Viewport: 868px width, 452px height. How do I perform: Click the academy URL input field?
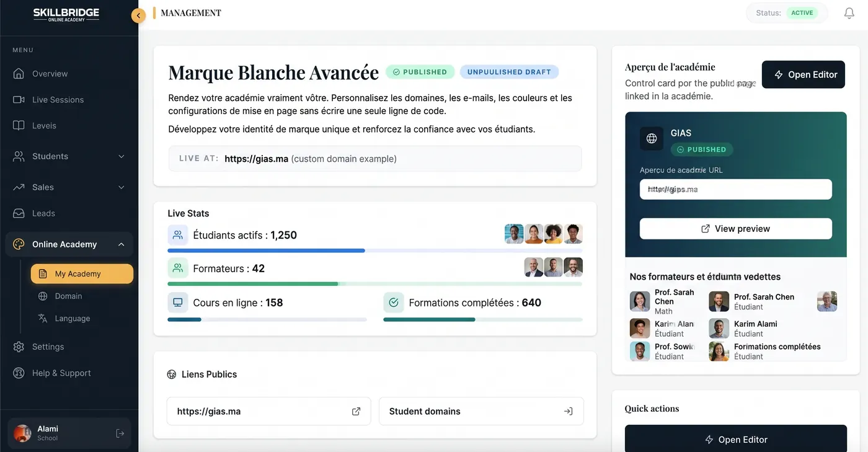click(x=736, y=189)
